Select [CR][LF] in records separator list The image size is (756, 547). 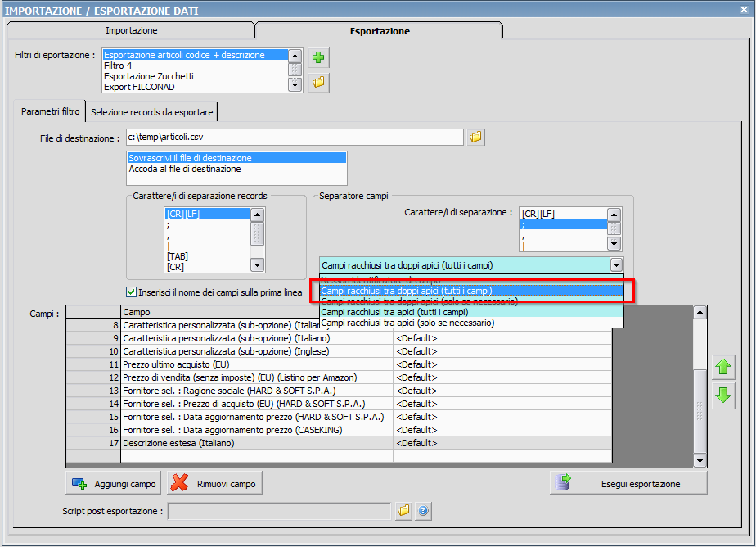208,214
